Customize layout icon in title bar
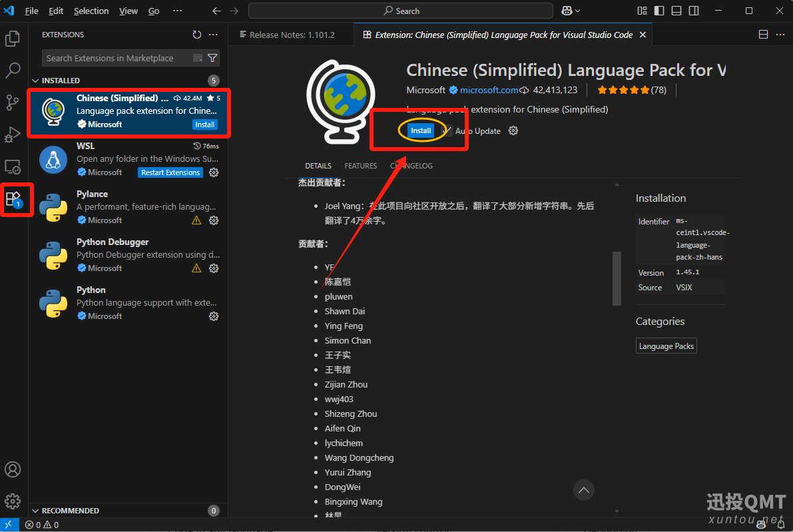This screenshot has height=532, width=793. point(642,11)
